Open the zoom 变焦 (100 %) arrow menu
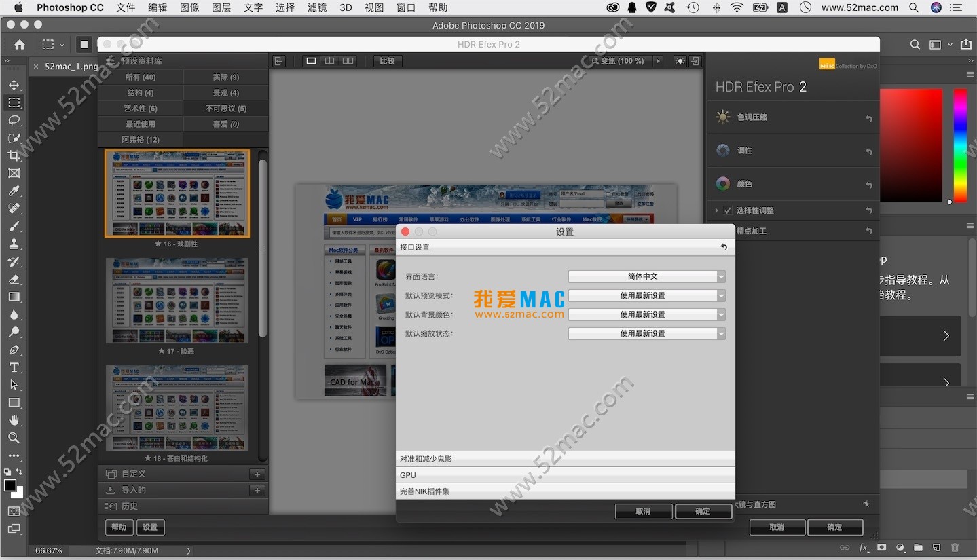The height and width of the screenshot is (560, 977). [x=657, y=61]
